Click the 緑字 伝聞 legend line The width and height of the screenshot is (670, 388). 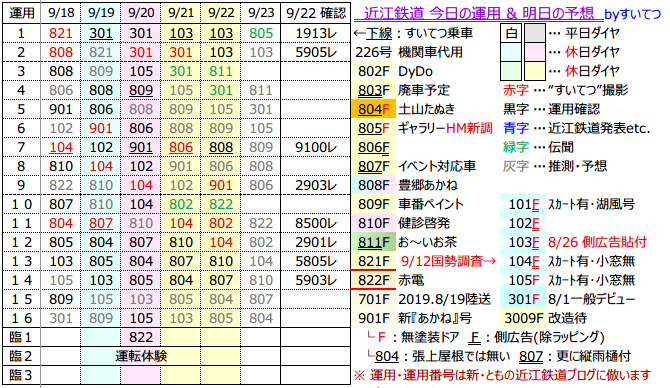(x=538, y=147)
